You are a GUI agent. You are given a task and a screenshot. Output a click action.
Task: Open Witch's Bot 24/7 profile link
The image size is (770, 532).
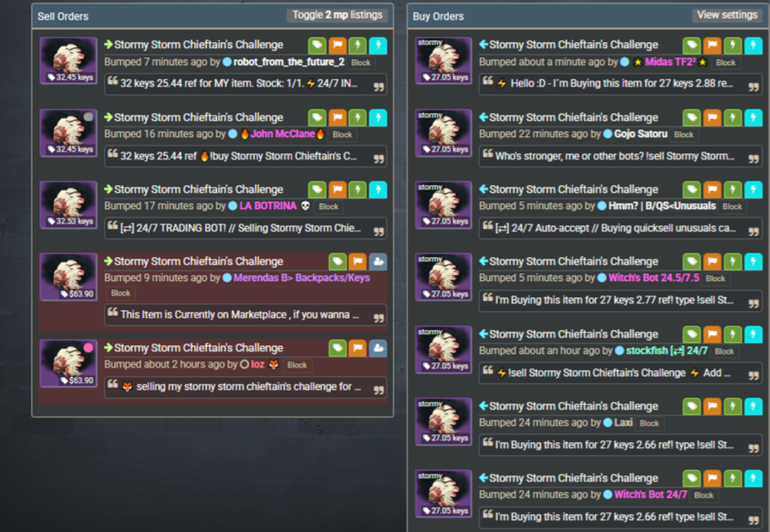click(650, 494)
